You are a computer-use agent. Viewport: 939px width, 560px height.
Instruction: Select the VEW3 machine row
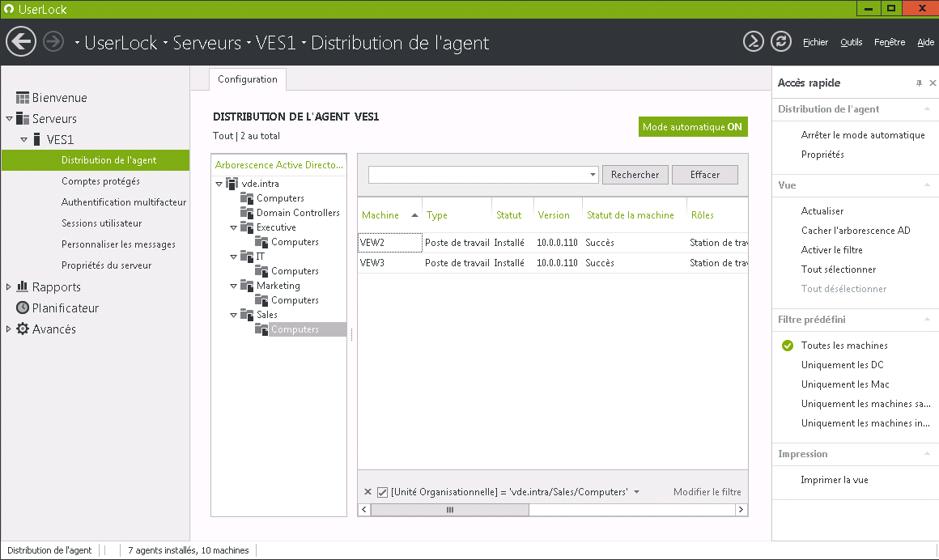click(x=553, y=263)
